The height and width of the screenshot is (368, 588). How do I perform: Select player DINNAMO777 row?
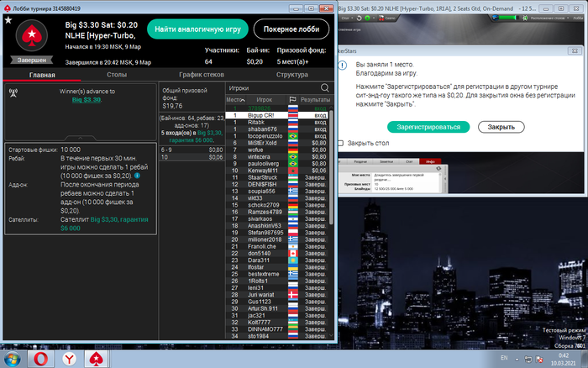pos(276,329)
